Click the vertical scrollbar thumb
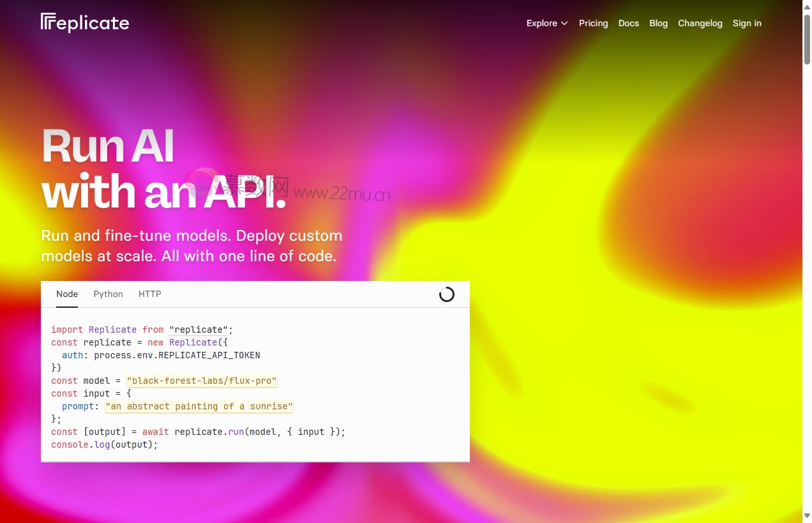The image size is (812, 523). [x=807, y=38]
